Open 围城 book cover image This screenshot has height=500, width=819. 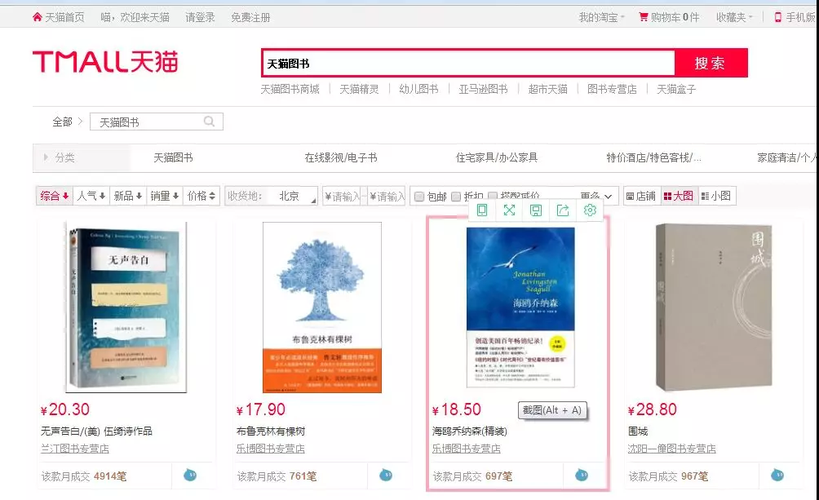coord(713,307)
